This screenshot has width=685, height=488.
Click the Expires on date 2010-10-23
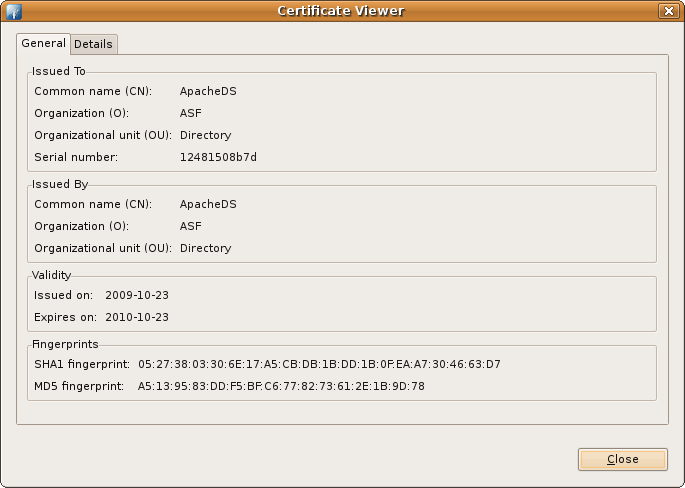point(137,317)
